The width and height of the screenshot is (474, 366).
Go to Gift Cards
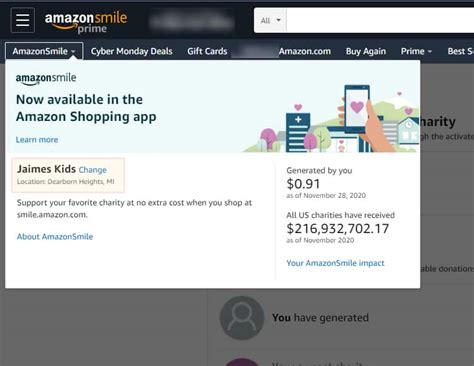[x=207, y=51]
